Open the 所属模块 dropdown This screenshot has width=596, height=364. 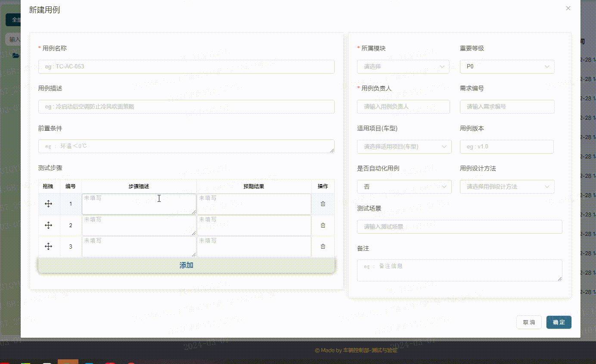403,67
